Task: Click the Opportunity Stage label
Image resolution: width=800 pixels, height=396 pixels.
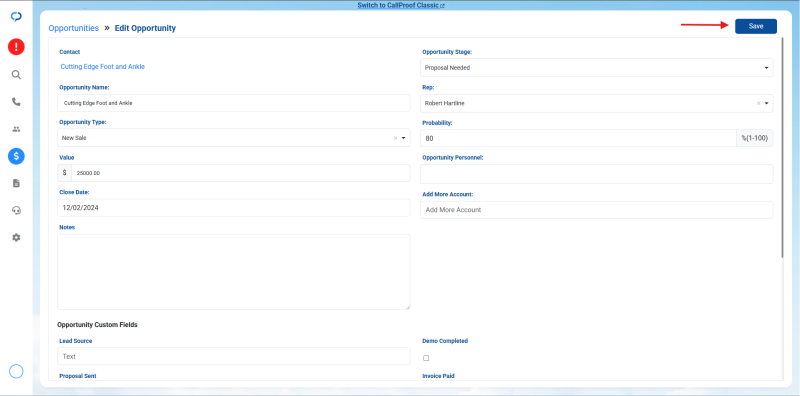Action: [447, 52]
